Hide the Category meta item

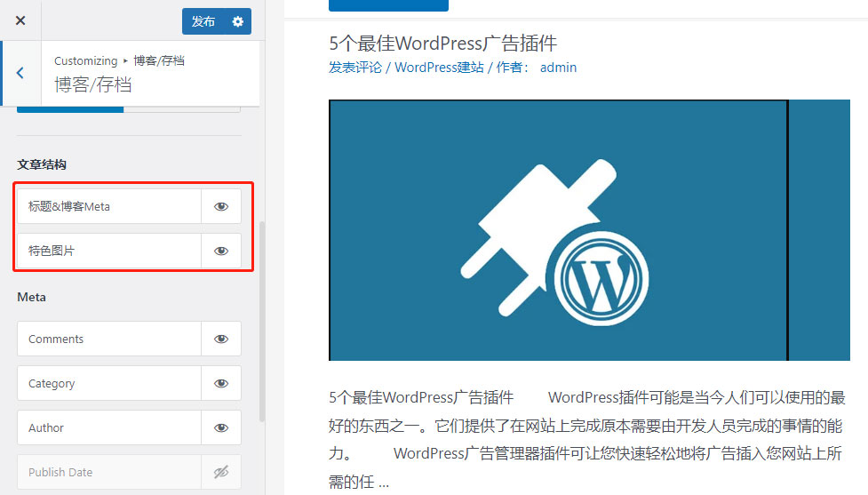point(221,383)
